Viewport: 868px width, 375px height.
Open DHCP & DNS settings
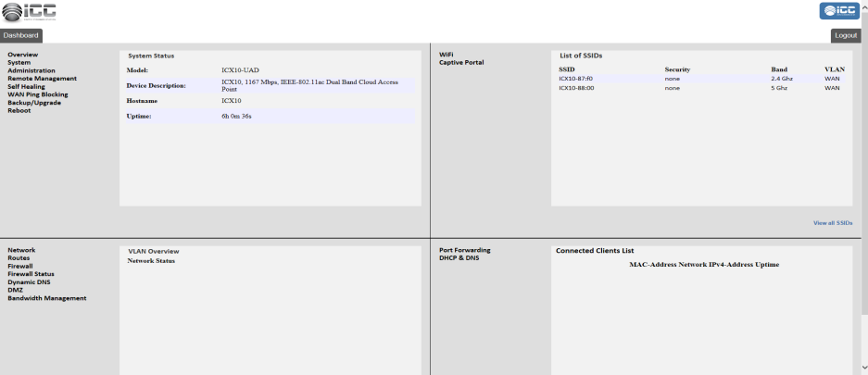459,257
